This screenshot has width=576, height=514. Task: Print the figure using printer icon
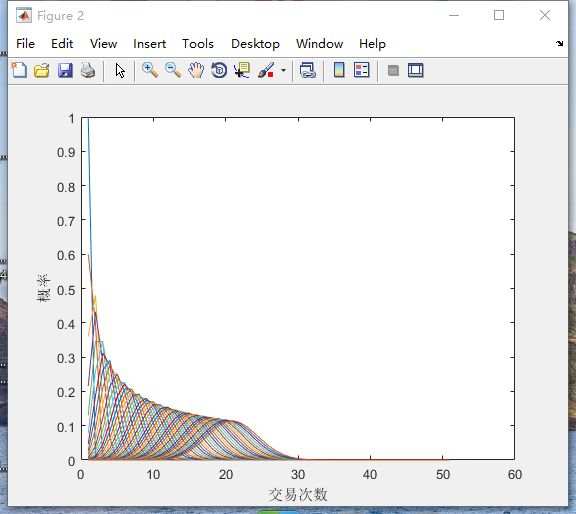(88, 70)
